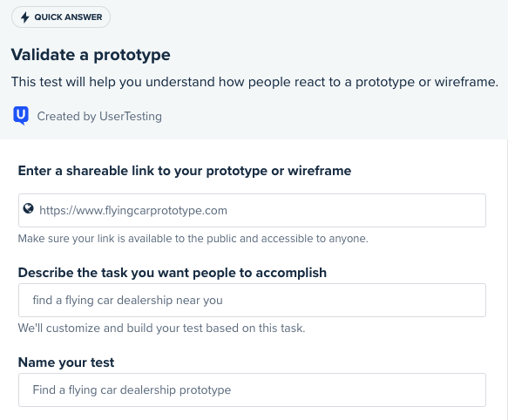Open the 'Created by UserTesting' author text
This screenshot has height=420, width=508.
click(99, 117)
